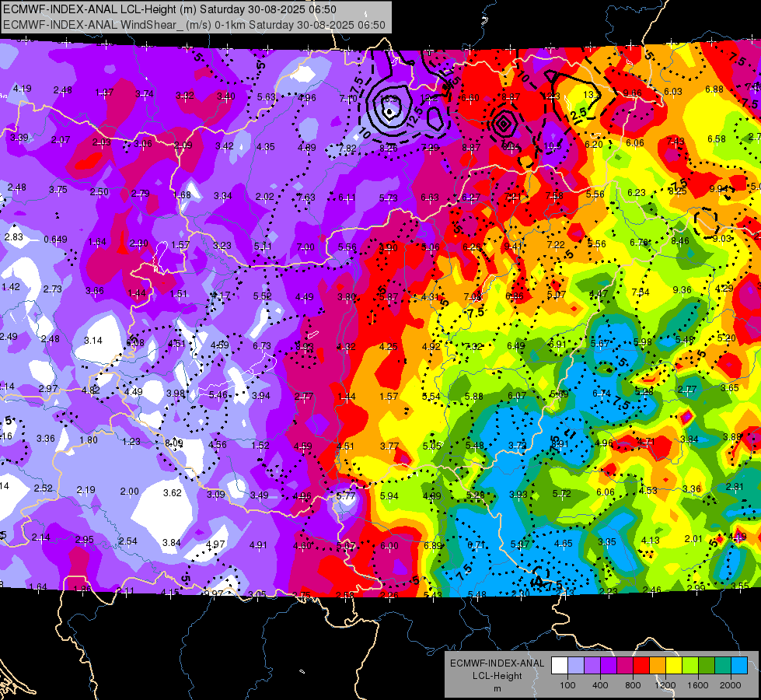The width and height of the screenshot is (761, 700).
Task: Click the wind shear value 6.63
Action: point(430,198)
